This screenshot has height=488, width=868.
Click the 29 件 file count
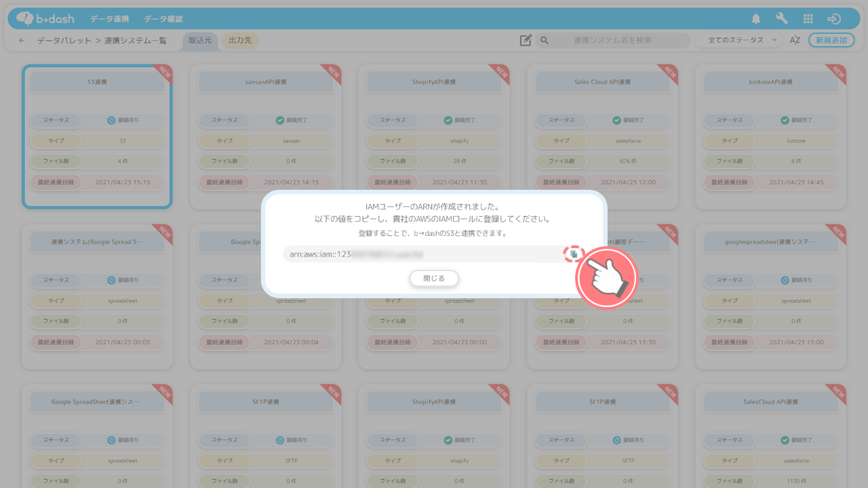point(460,162)
